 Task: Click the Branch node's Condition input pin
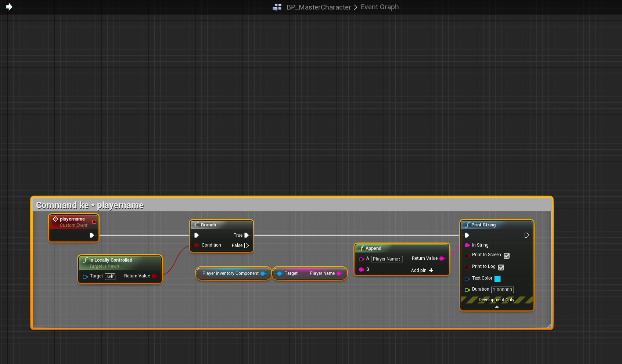tap(197, 245)
